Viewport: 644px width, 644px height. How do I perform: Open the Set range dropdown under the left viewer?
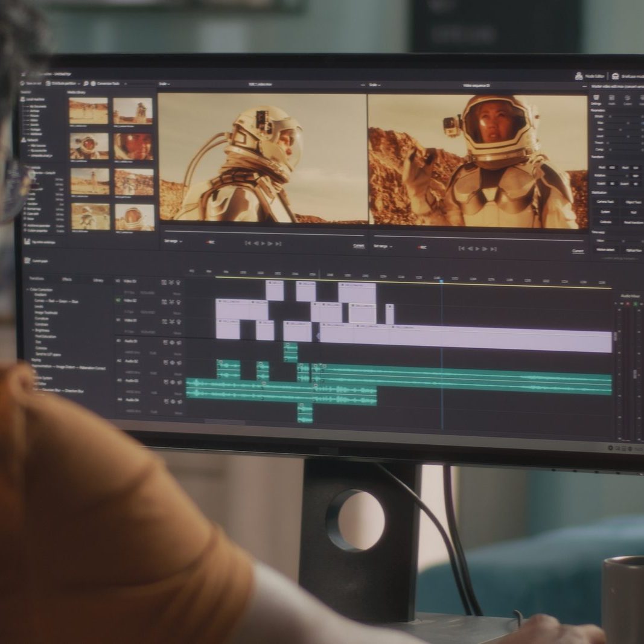173,241
